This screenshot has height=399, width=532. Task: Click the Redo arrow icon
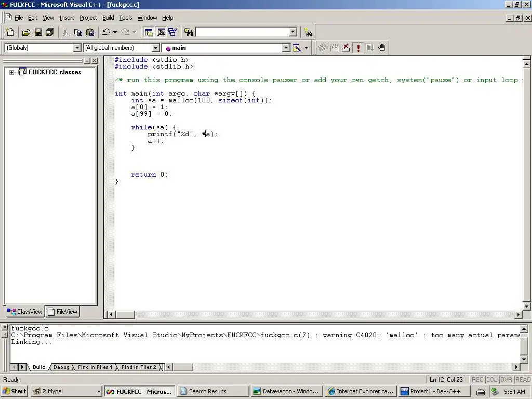(125, 32)
